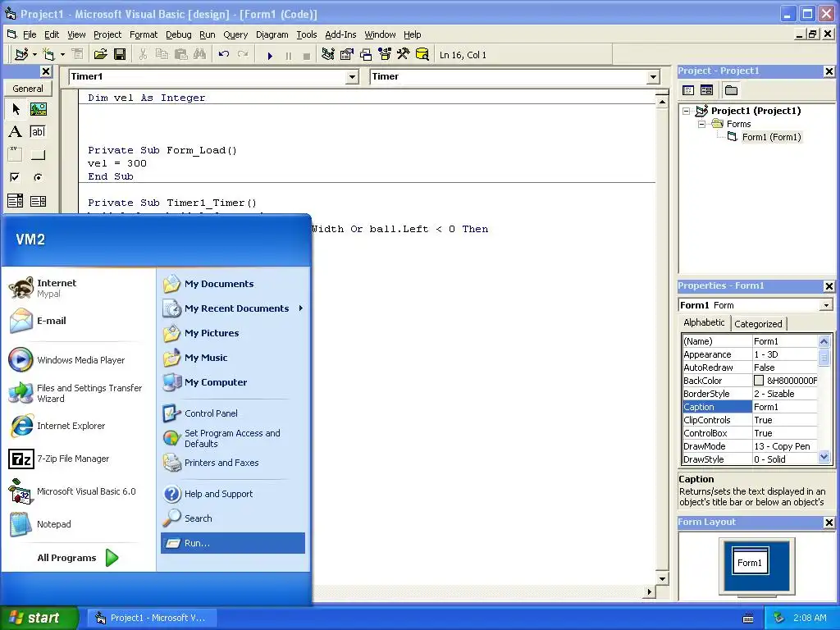Select the CheckBox control tool
Image resolution: width=840 pixels, height=630 pixels.
point(15,177)
